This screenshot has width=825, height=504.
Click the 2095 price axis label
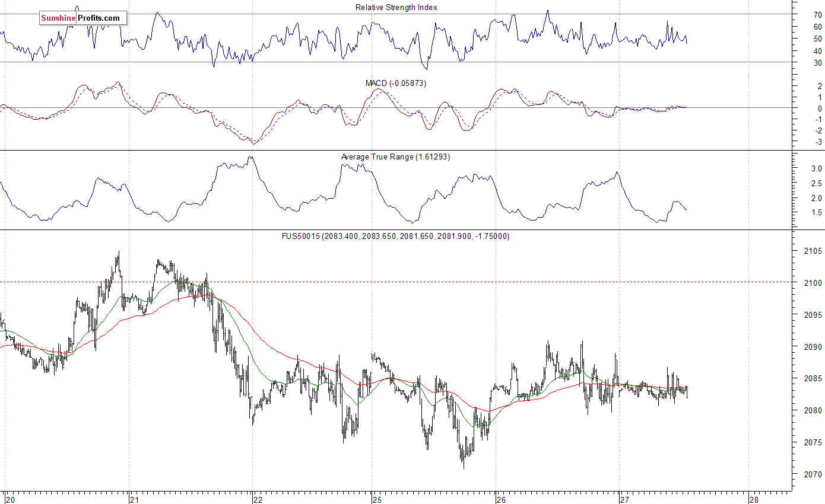(x=813, y=315)
